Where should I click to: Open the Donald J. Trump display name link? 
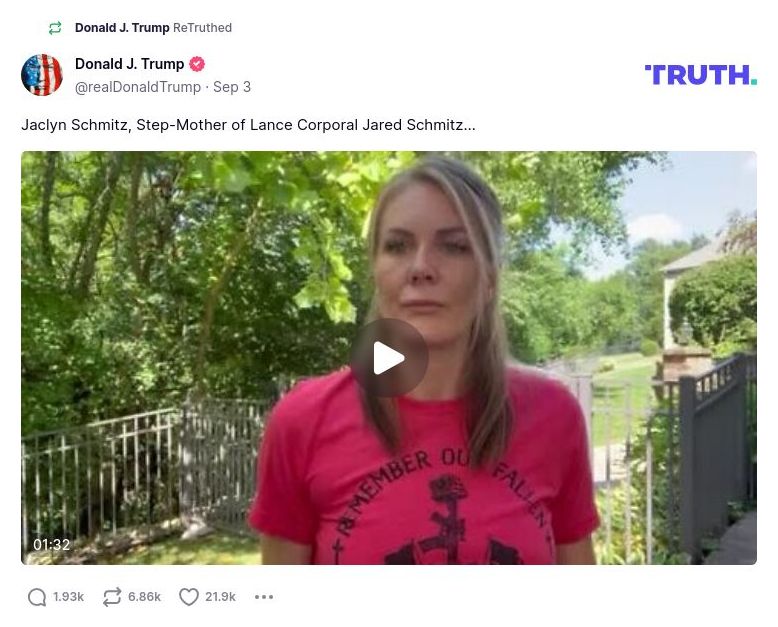130,64
